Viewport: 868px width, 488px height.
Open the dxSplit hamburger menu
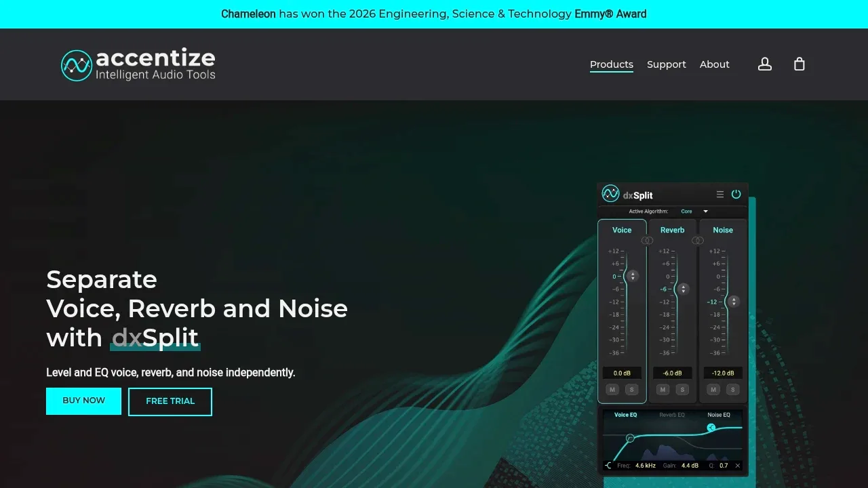click(x=720, y=195)
